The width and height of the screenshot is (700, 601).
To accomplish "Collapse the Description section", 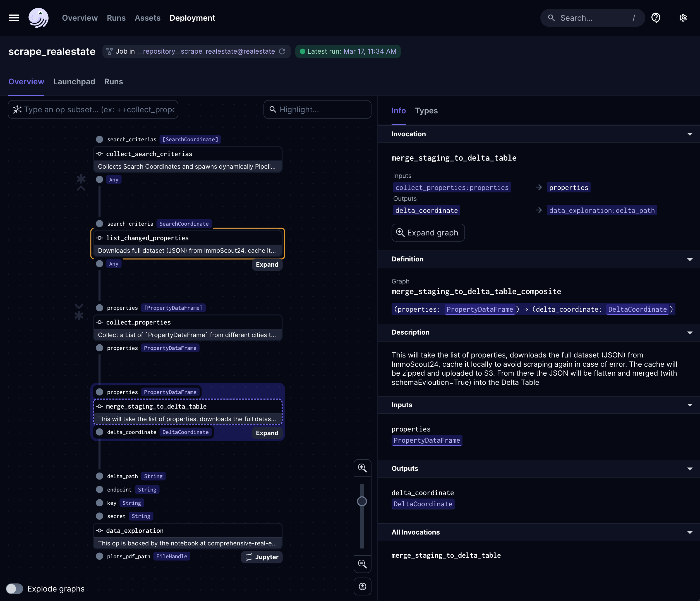I will (x=689, y=333).
